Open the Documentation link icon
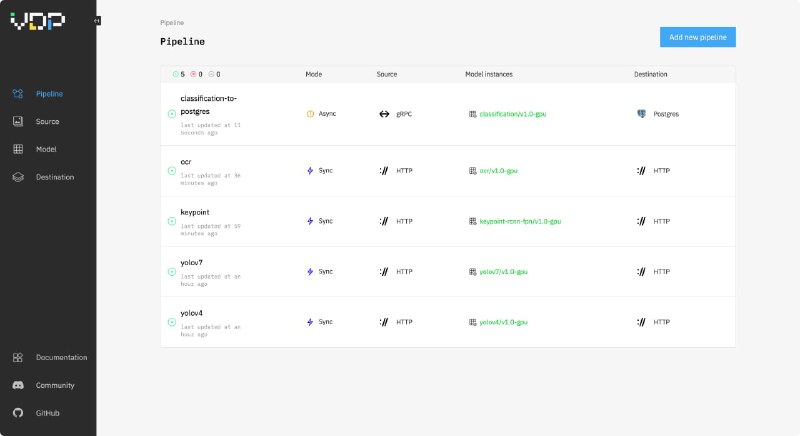This screenshot has width=800, height=436. [x=18, y=357]
